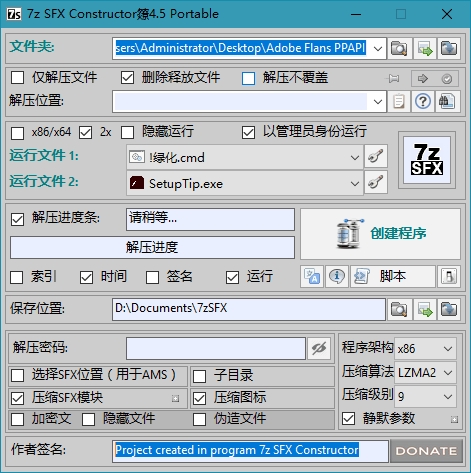Uncheck the 删除释放文件 checkbox

(127, 78)
